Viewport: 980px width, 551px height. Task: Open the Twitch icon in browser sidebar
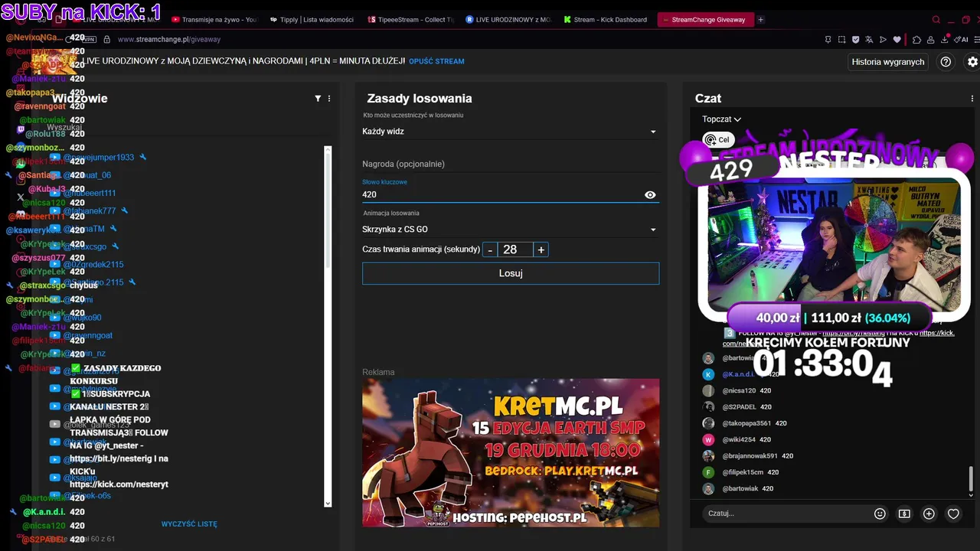coord(20,131)
